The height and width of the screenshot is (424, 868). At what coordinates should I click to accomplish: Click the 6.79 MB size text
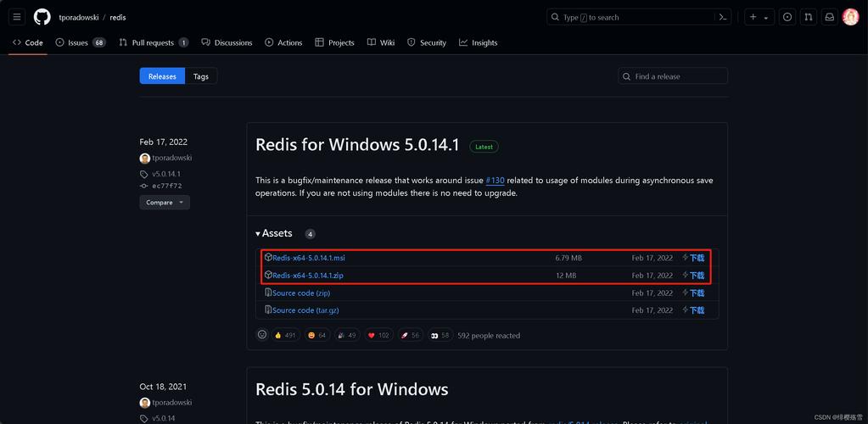pos(568,258)
